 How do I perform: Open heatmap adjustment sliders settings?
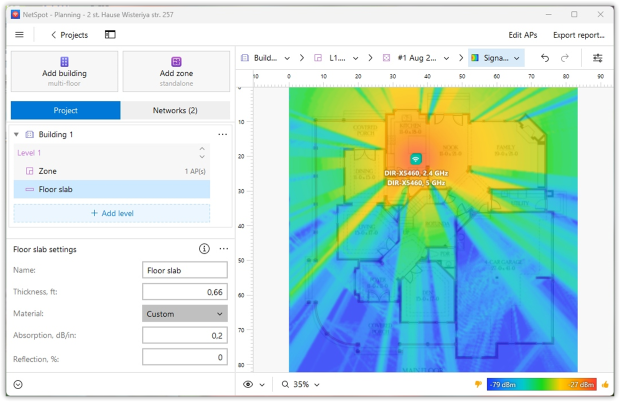(597, 58)
